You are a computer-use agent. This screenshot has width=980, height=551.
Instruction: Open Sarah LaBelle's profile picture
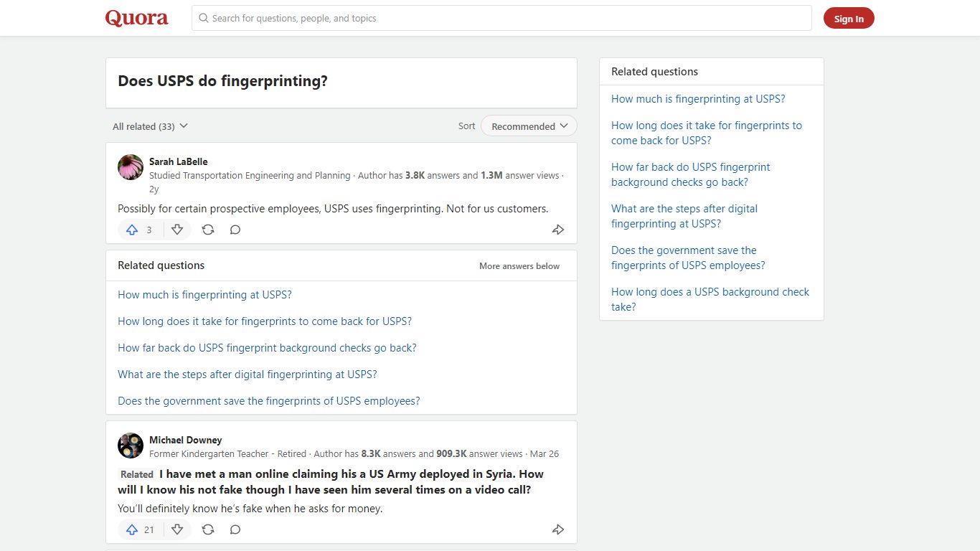131,167
